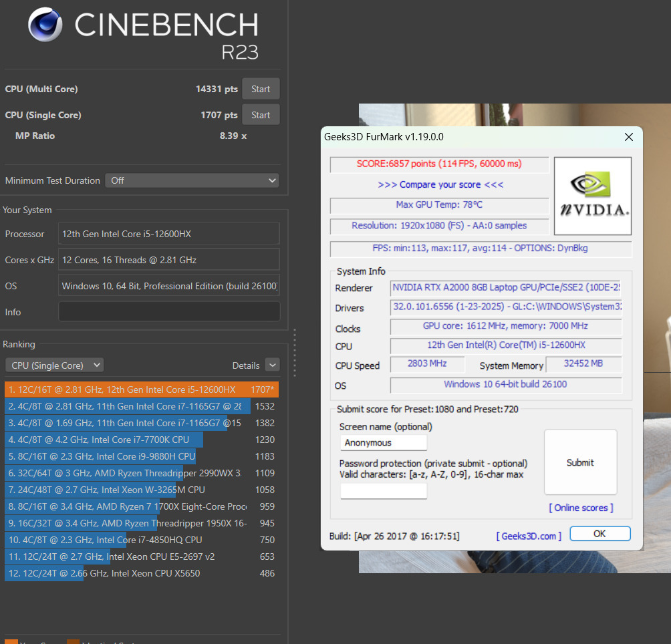The width and height of the screenshot is (671, 644).
Task: Click the Processor field in Cinebench
Action: 169,234
